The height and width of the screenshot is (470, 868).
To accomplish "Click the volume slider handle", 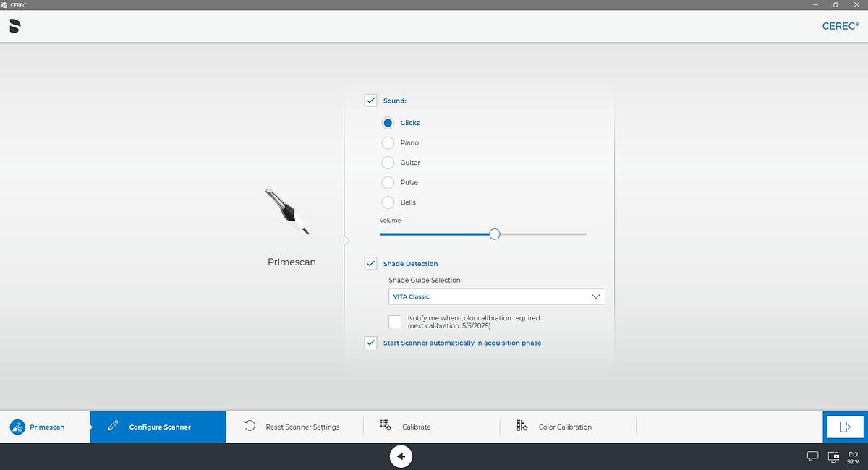I will click(x=494, y=234).
